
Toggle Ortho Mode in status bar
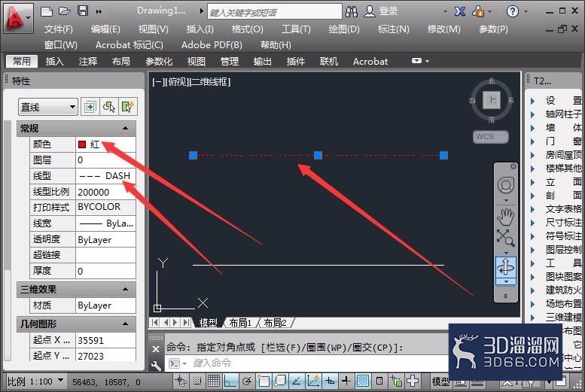230,381
